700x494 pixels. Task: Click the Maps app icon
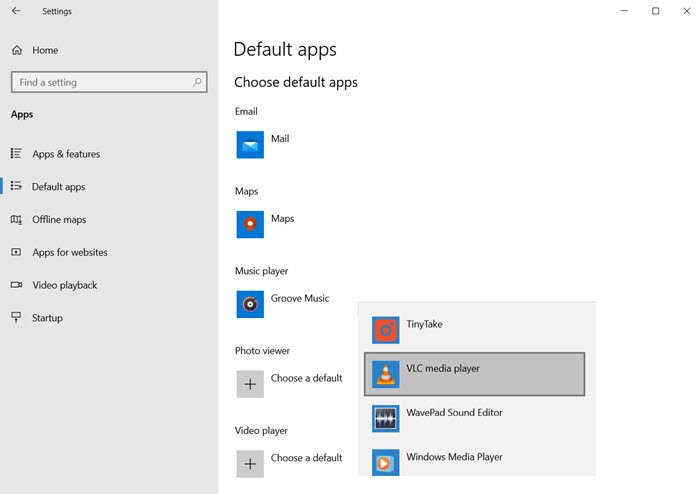point(250,224)
